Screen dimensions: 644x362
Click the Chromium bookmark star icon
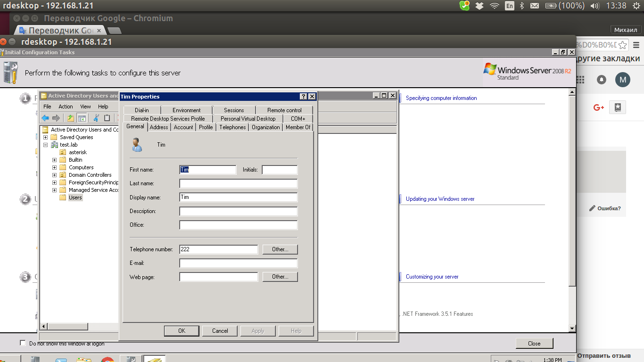pos(623,45)
